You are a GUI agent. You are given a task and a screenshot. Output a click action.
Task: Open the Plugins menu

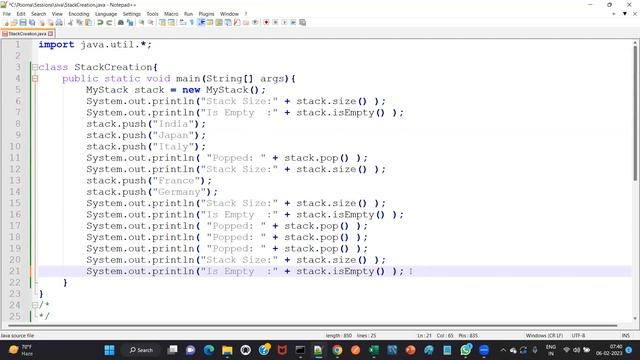(x=206, y=14)
